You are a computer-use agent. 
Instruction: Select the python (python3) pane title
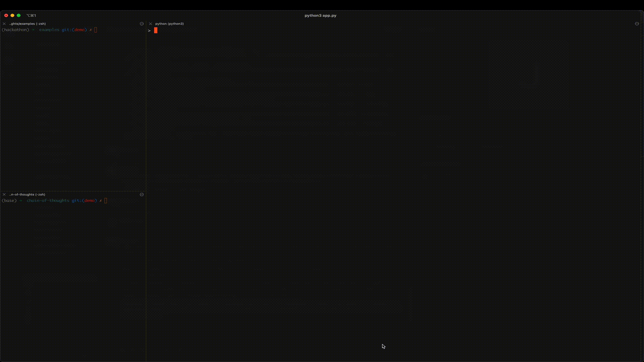169,24
